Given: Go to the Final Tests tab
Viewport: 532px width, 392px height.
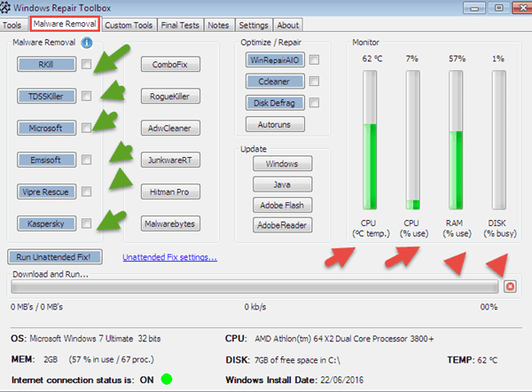Looking at the screenshot, I should [180, 26].
